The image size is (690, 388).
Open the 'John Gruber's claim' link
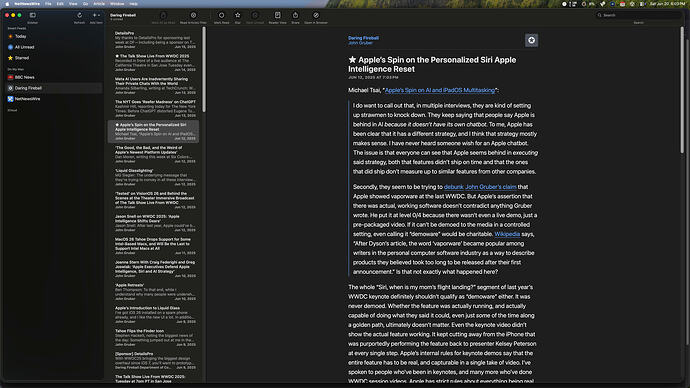click(x=491, y=187)
